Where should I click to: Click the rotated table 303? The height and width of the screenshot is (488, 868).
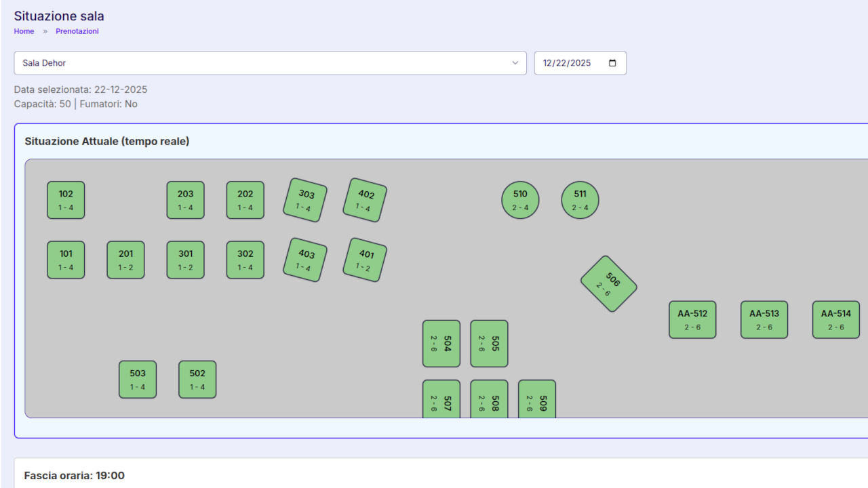tap(304, 200)
